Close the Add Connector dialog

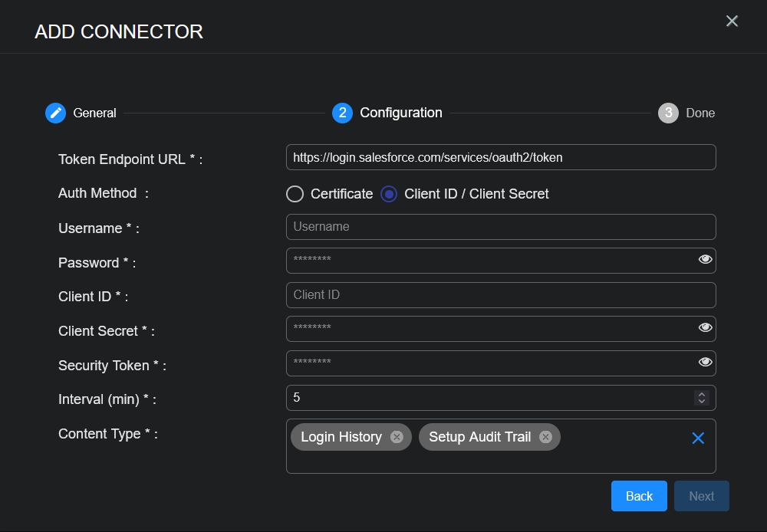click(732, 21)
